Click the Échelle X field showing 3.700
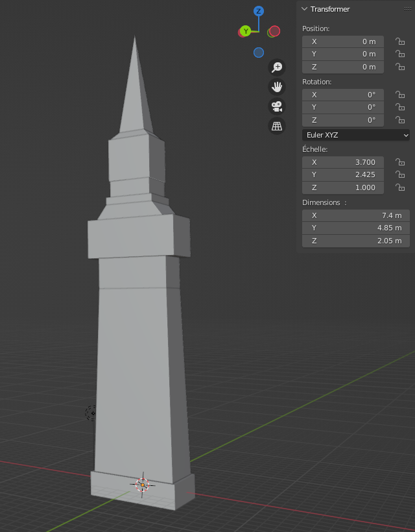Viewport: 415px width, 532px height. (343, 162)
